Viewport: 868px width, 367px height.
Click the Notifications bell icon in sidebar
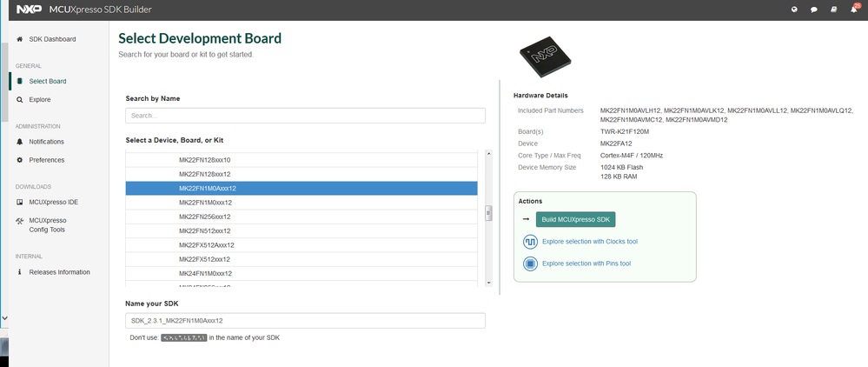point(20,142)
